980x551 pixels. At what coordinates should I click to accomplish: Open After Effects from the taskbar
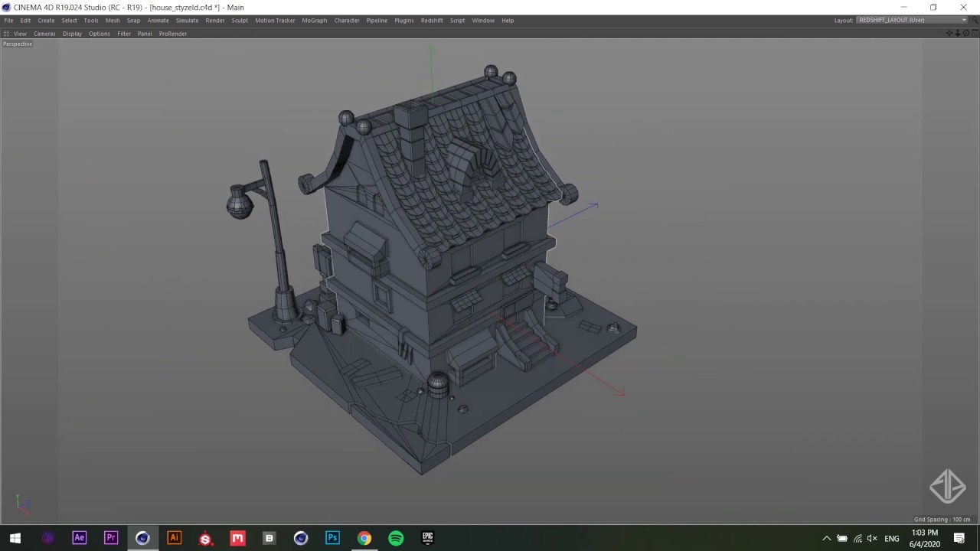tap(80, 538)
